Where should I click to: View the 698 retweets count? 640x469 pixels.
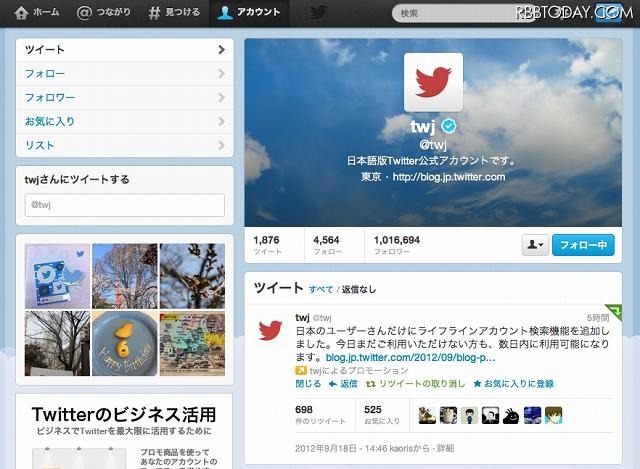[x=320, y=415]
